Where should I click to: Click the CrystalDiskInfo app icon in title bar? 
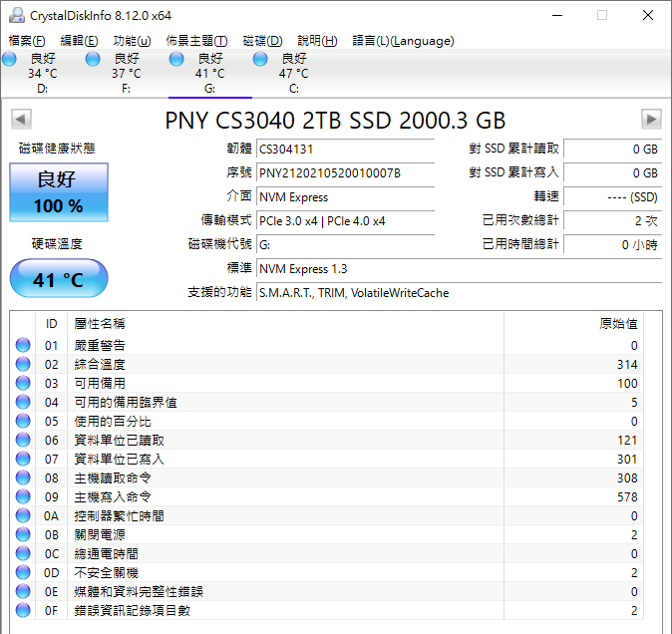(x=17, y=15)
